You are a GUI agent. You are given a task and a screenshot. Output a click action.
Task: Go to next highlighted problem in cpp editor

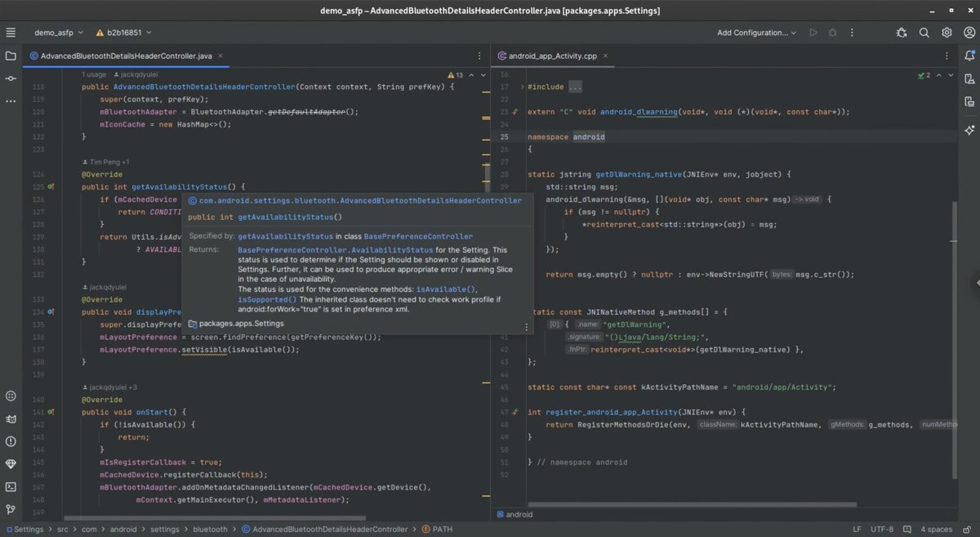click(949, 74)
